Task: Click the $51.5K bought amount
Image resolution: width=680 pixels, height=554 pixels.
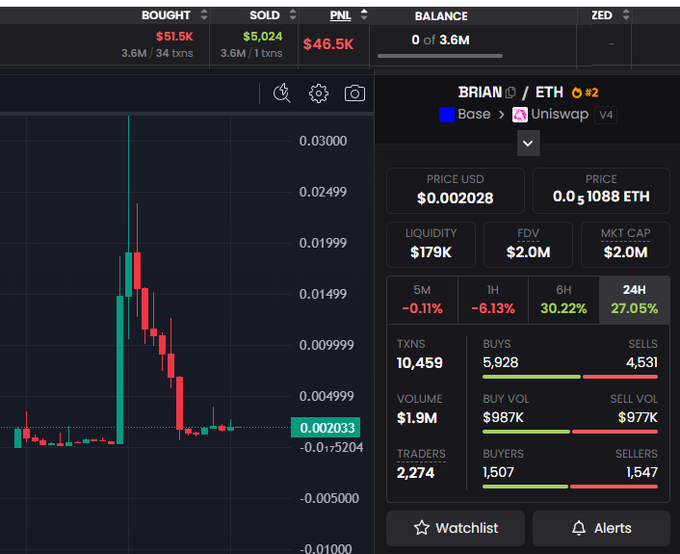Action: (175, 36)
